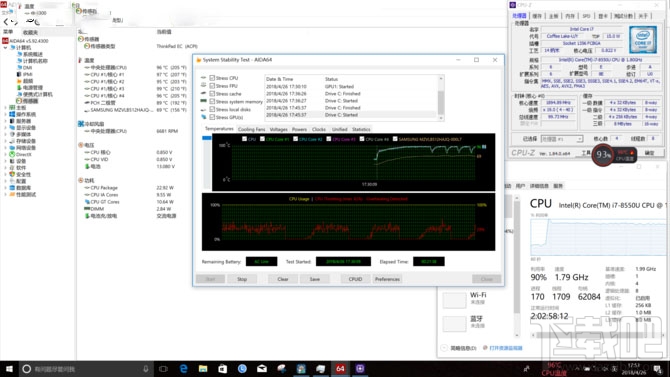Expand the 显示设备 tree node

[x=5, y=128]
